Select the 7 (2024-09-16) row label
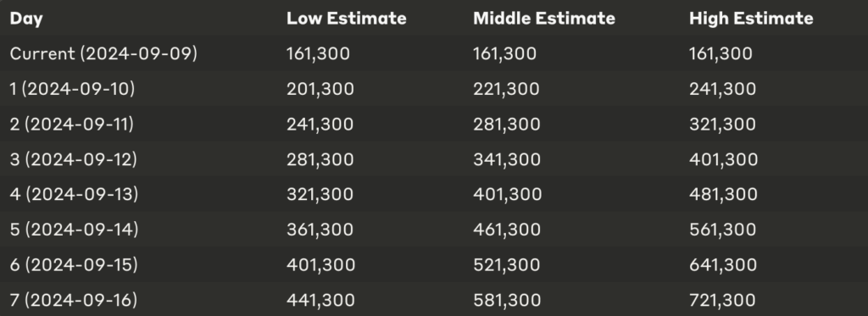This screenshot has width=868, height=316. click(x=73, y=300)
